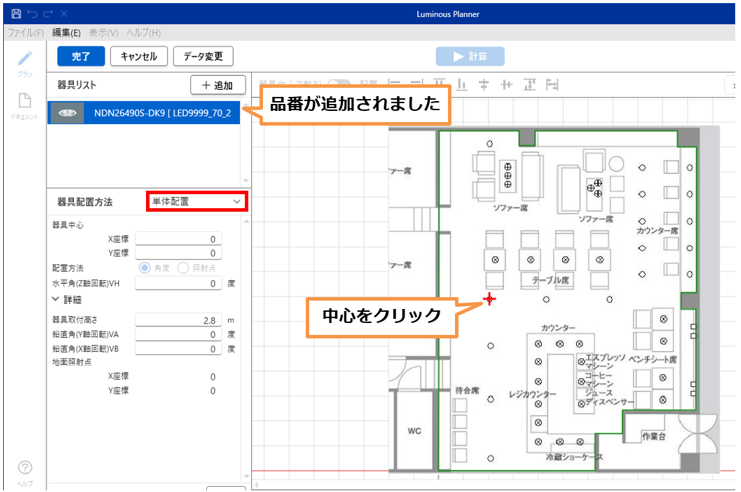Click the キャンセル button

click(x=138, y=56)
